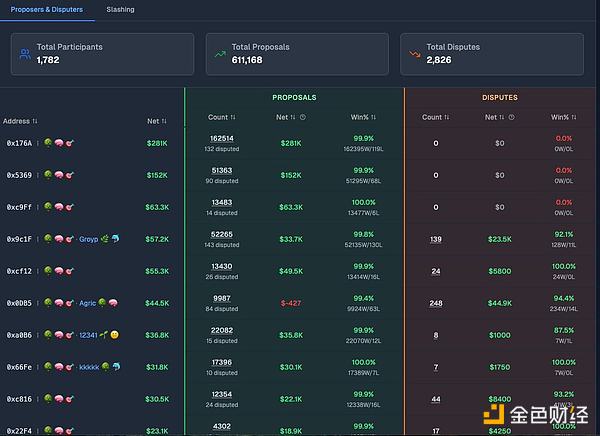Click the Total Proposals green trend icon
Screen dimensions: 600x436
pos(219,53)
